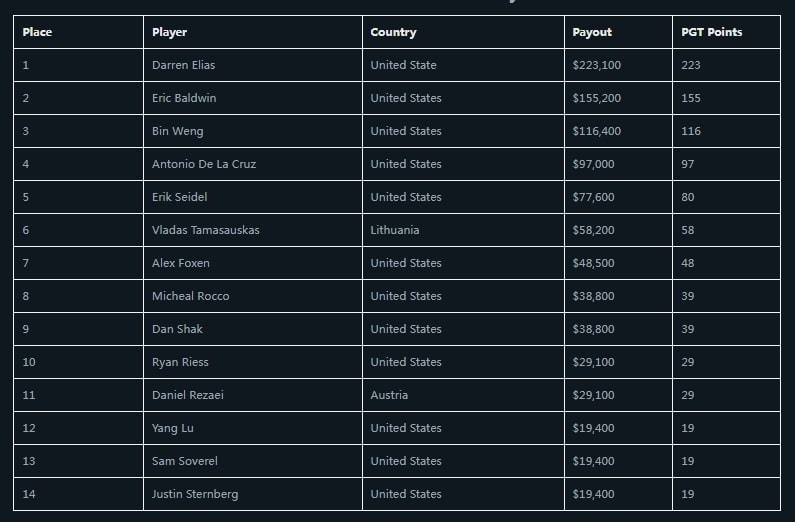
Task: Select the Eric Baldwin player cell
Action: coord(184,98)
